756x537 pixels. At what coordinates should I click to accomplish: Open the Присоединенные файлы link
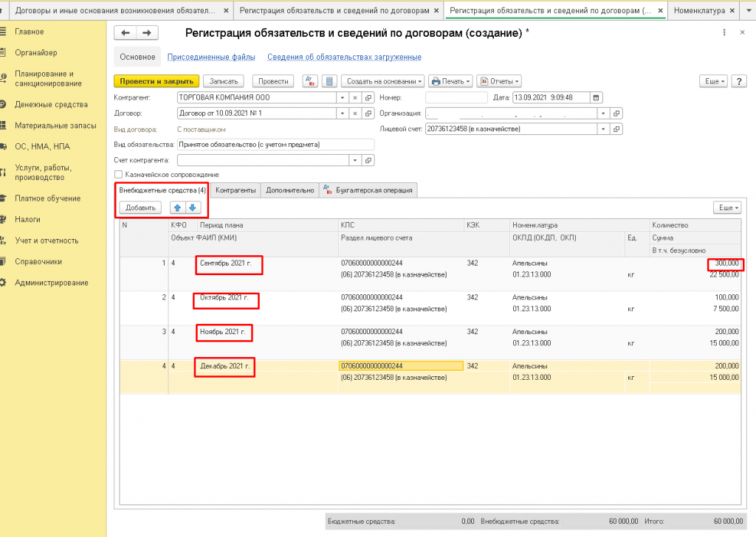[x=211, y=57]
